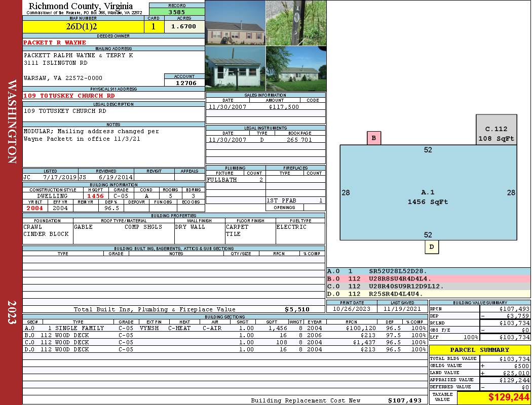The width and height of the screenshot is (532, 405).
Task: Click the small D deck box in sketch
Action: pyautogui.click(x=432, y=247)
